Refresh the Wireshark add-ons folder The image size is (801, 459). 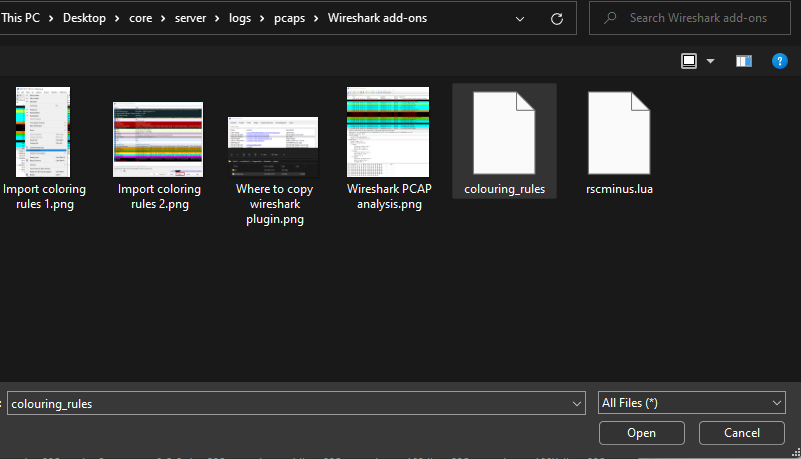(x=557, y=19)
